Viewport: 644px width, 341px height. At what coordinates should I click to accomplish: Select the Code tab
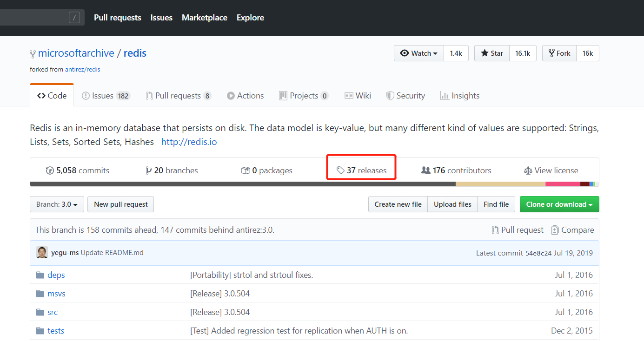click(x=52, y=95)
